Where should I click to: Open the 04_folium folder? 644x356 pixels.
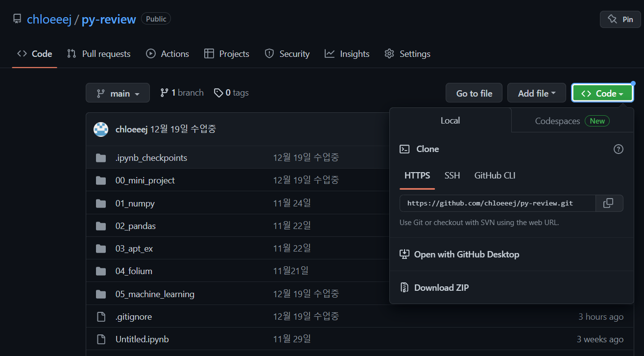click(134, 271)
